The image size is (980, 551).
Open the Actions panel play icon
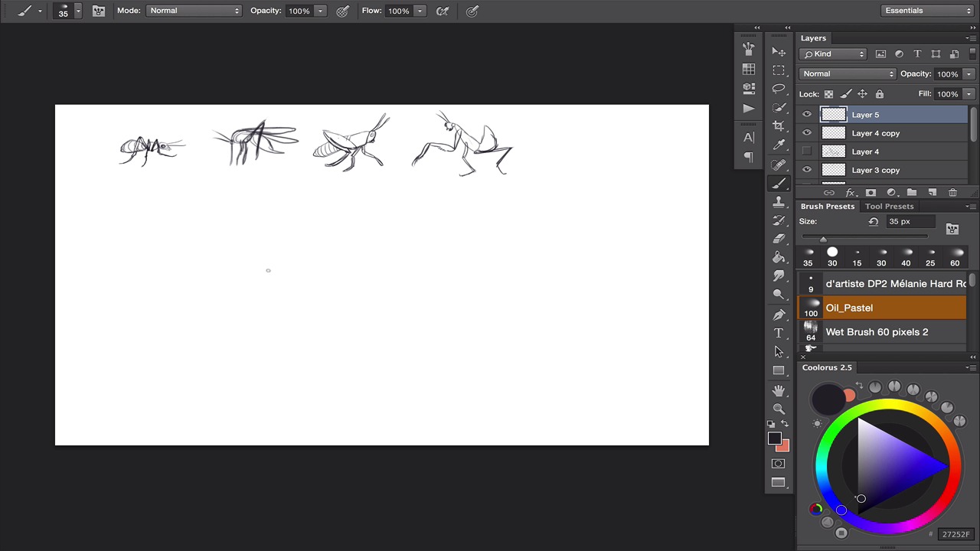pos(749,108)
